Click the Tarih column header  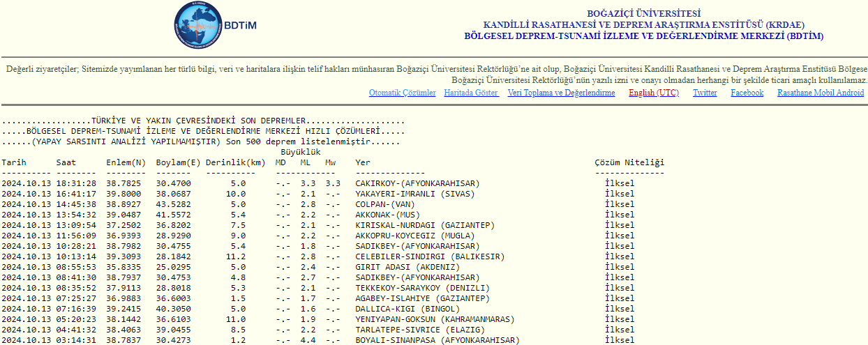click(x=14, y=162)
